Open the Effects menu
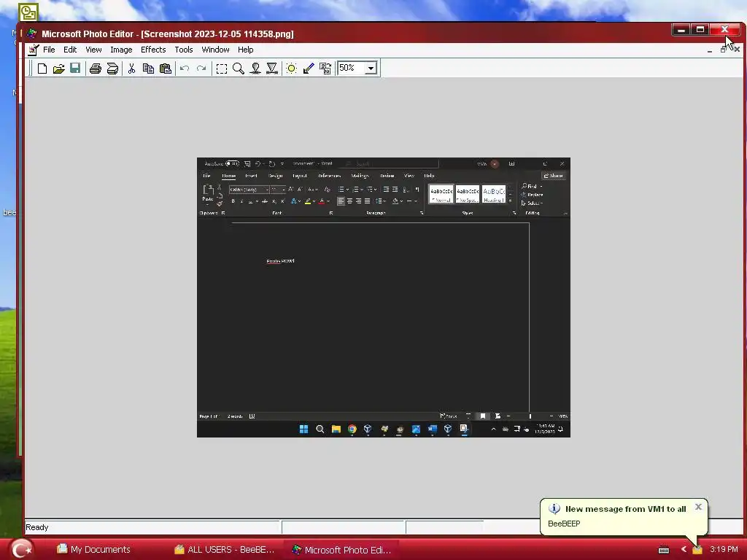 [x=153, y=50]
